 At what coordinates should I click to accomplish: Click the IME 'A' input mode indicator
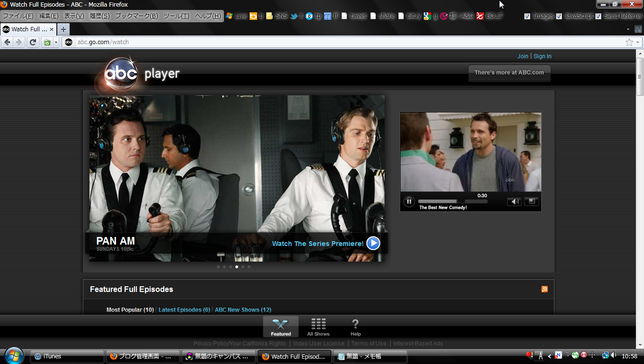pos(540,356)
